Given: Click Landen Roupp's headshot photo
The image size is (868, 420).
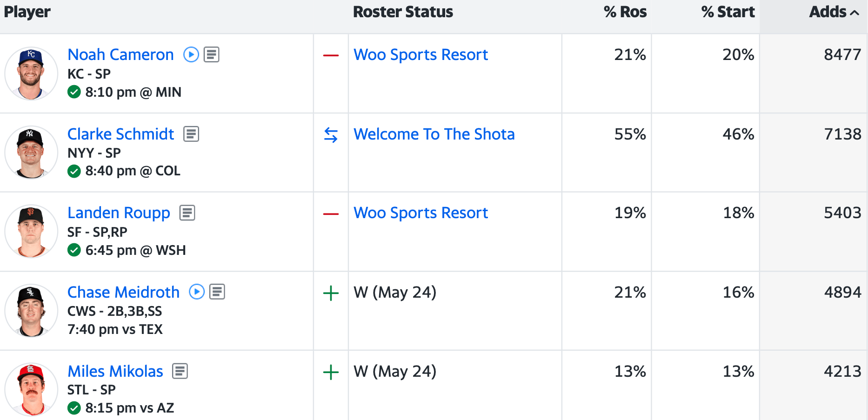Looking at the screenshot, I should click(x=31, y=231).
